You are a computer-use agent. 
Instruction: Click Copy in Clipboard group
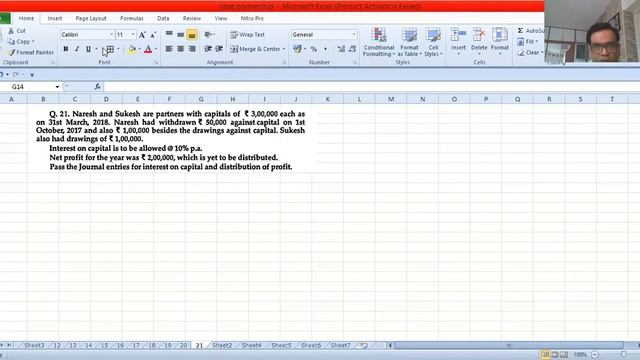[x=20, y=42]
